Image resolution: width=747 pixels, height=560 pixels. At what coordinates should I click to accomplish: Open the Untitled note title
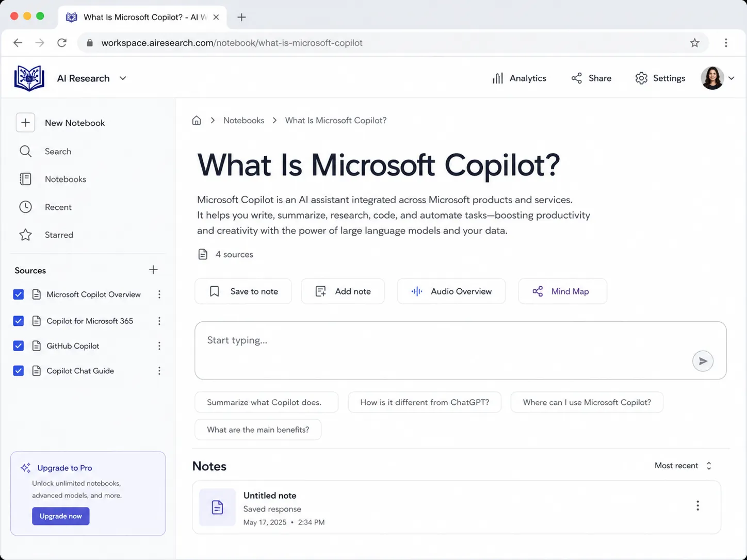(270, 496)
